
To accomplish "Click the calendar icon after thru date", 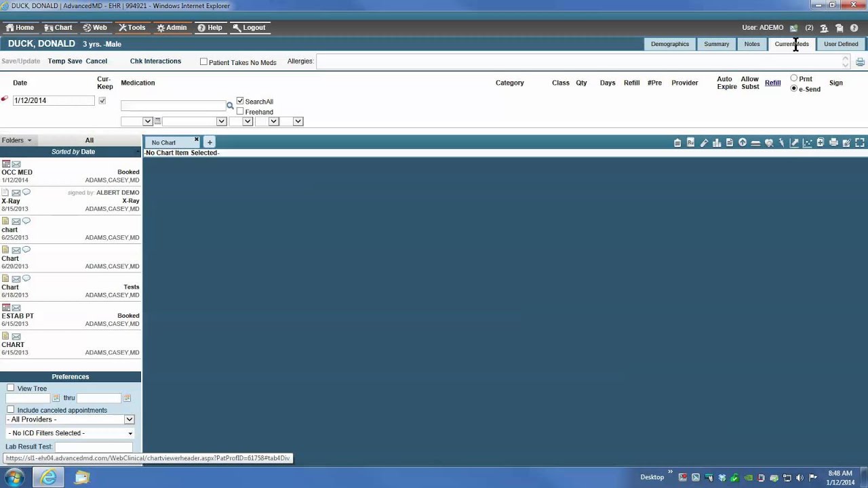I will (x=127, y=398).
